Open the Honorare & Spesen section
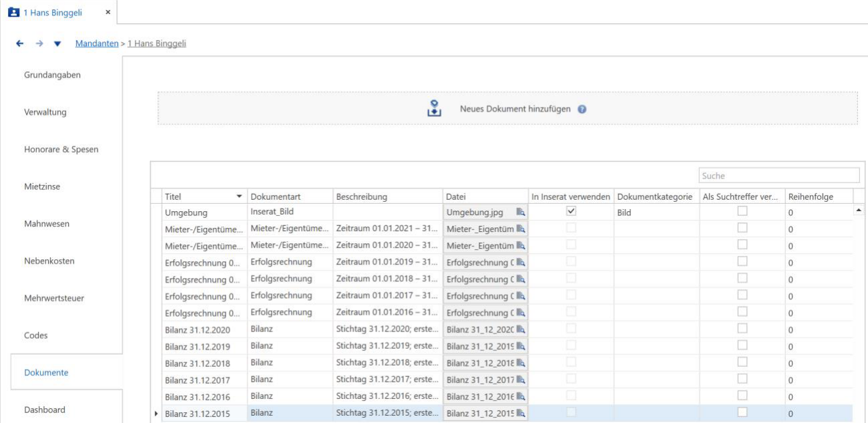The height and width of the screenshot is (423, 868). [61, 149]
